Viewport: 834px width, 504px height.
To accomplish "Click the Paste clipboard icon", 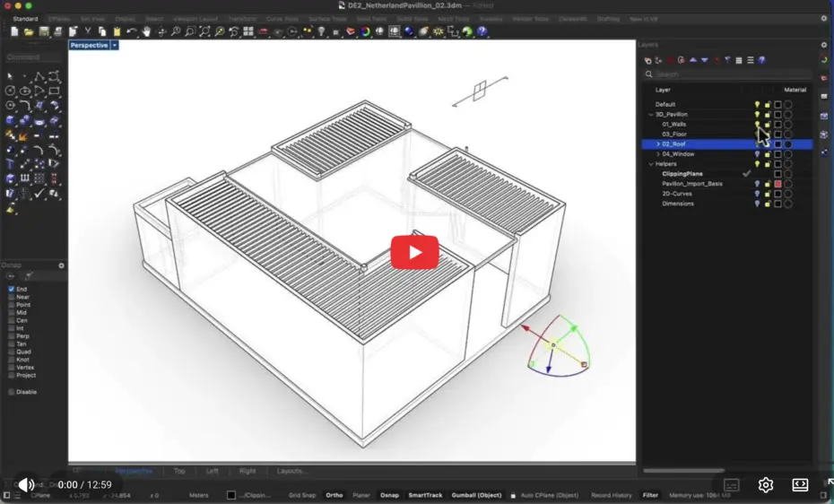I will [117, 32].
